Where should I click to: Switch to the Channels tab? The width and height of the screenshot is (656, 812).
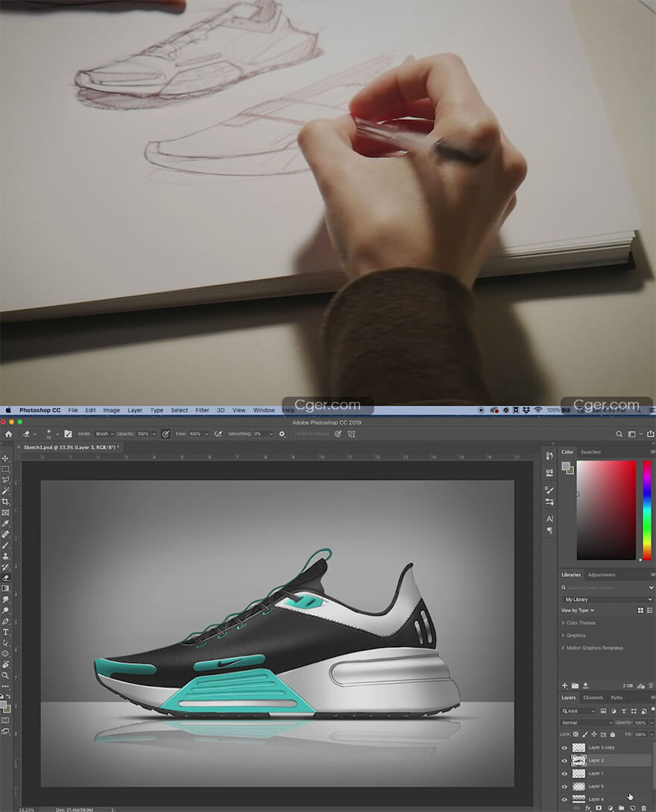tap(593, 698)
